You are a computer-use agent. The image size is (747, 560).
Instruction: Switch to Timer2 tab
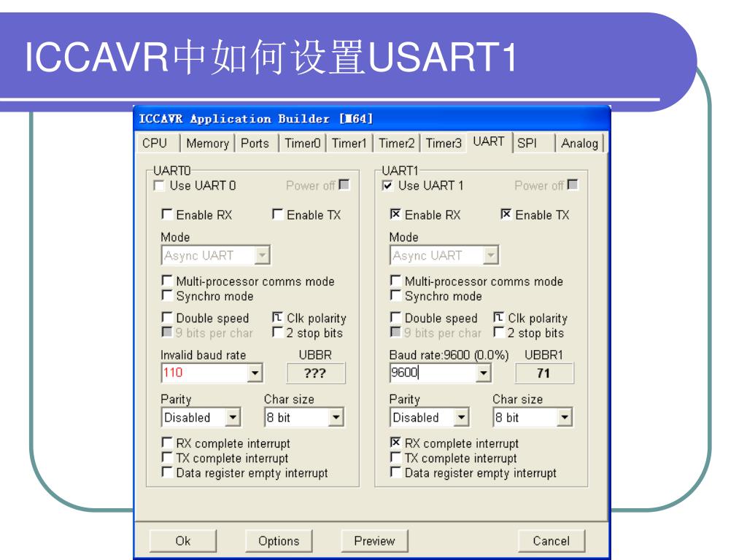396,144
